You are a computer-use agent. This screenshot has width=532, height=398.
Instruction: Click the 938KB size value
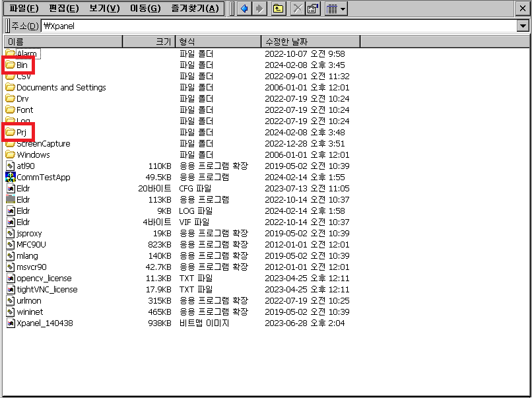click(160, 323)
